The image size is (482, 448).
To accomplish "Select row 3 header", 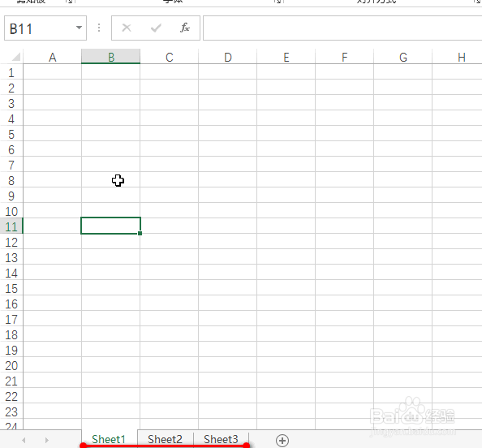I will 11,103.
